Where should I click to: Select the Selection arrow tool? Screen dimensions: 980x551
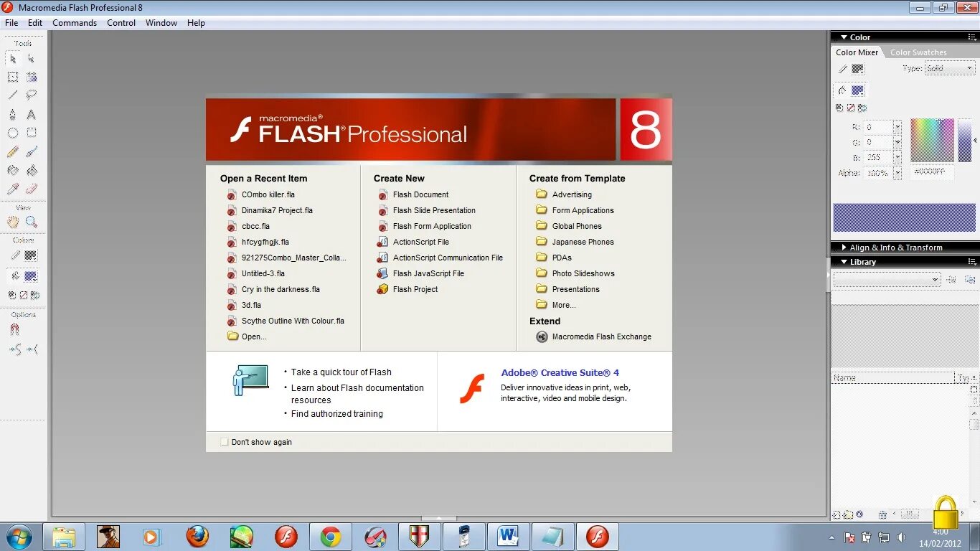click(x=13, y=59)
